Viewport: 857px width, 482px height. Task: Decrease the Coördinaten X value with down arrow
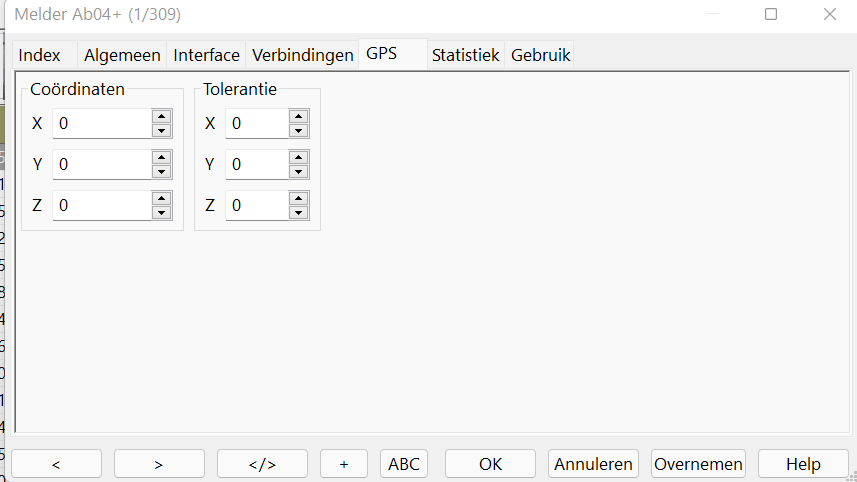pos(161,131)
